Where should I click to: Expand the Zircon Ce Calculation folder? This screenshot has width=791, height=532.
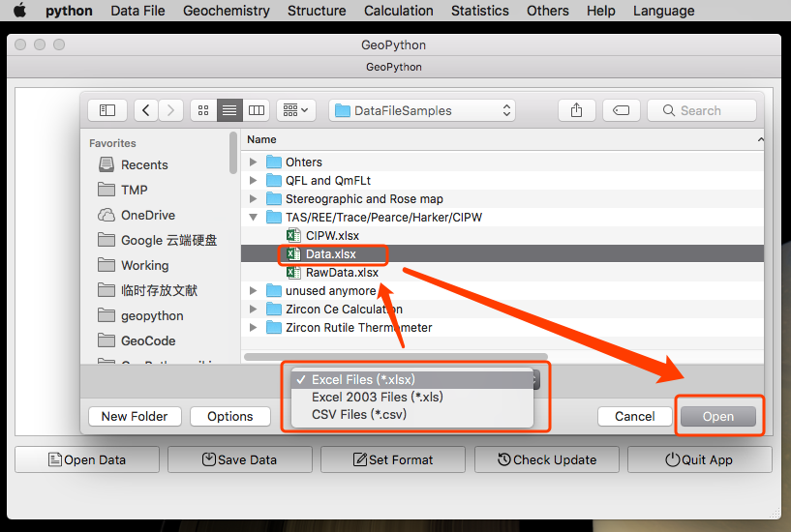254,309
